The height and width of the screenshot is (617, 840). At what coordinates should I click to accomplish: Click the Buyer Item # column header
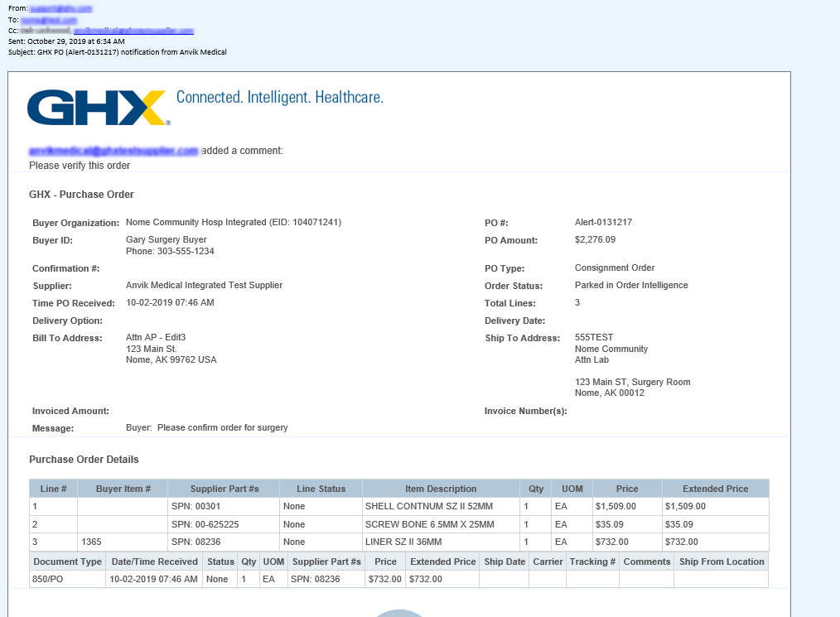123,489
